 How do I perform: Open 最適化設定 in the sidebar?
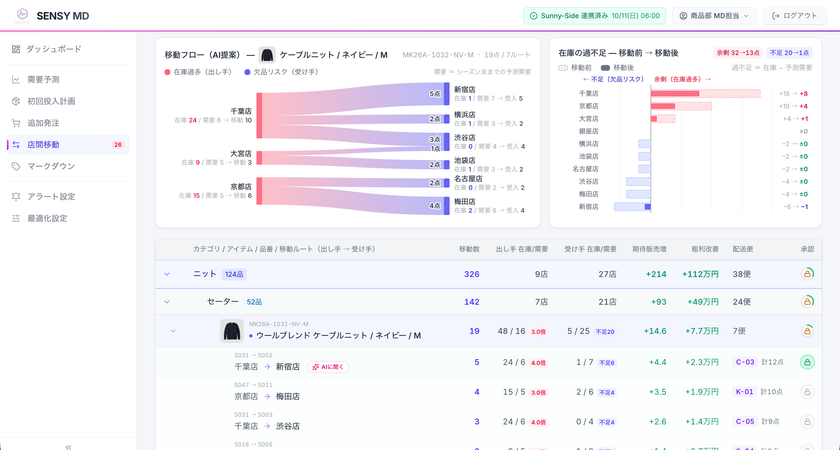pos(68,219)
